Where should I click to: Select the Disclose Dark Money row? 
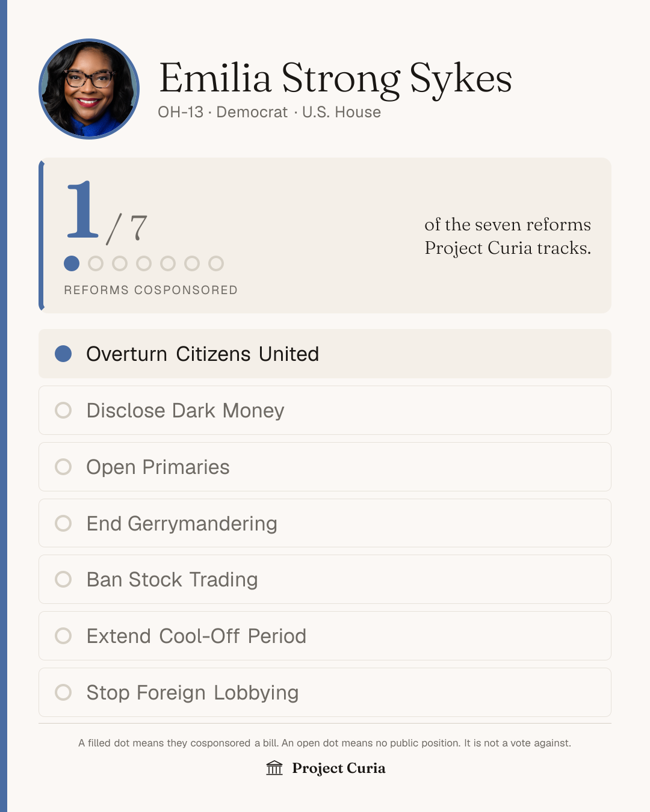click(x=325, y=410)
